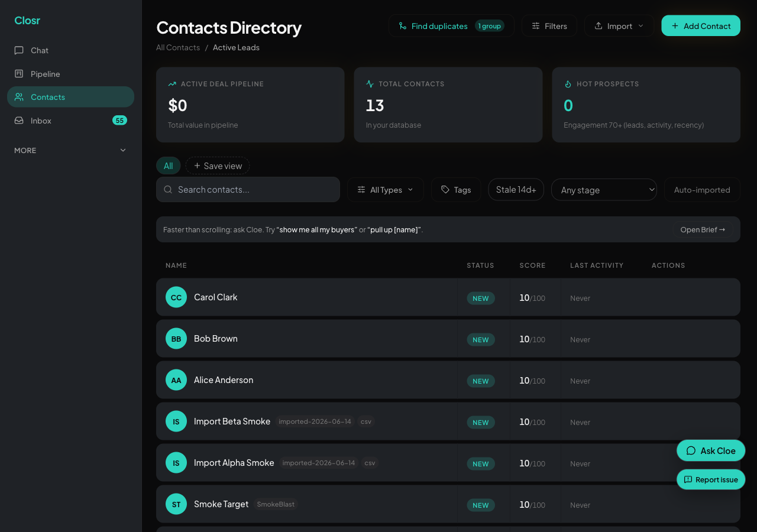Click the Inbox 55 count badge
Viewport: 757px width, 532px height.
tap(119, 121)
